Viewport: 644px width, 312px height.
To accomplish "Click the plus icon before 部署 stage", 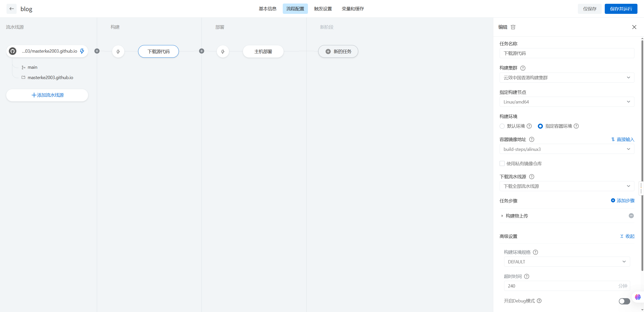I will pos(202,51).
